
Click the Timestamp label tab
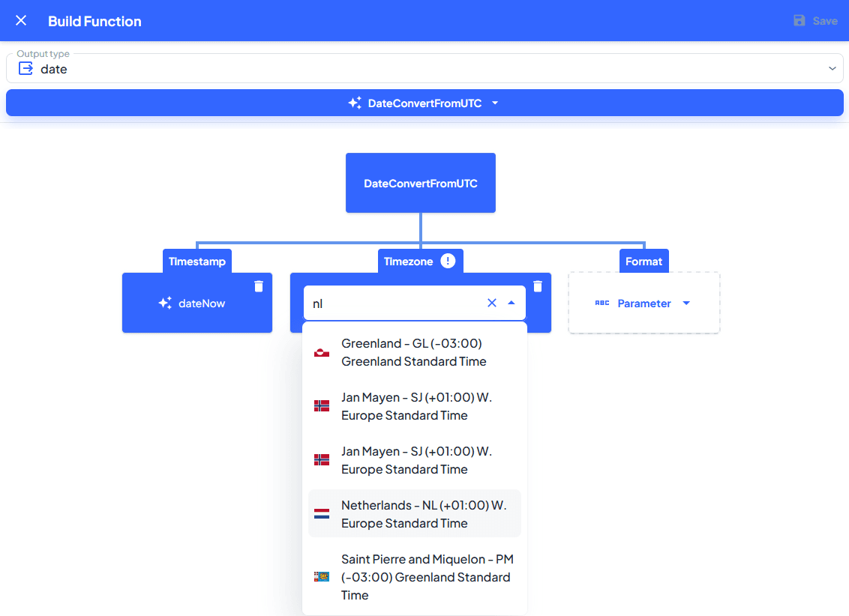point(197,262)
